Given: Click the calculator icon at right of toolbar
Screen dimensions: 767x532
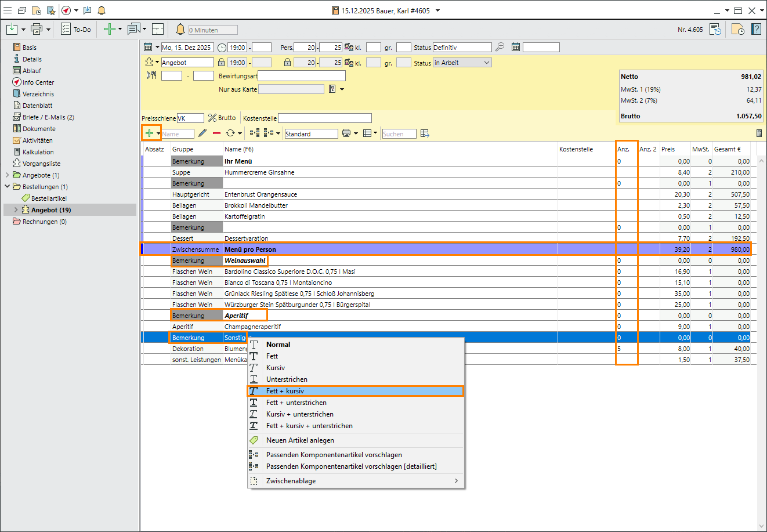Looking at the screenshot, I should (759, 133).
